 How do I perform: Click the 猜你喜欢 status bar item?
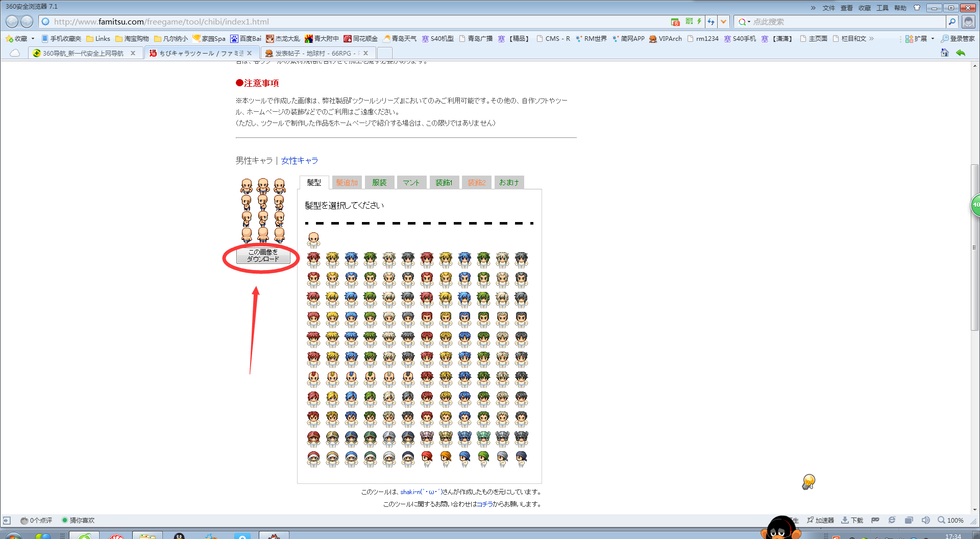click(x=78, y=521)
